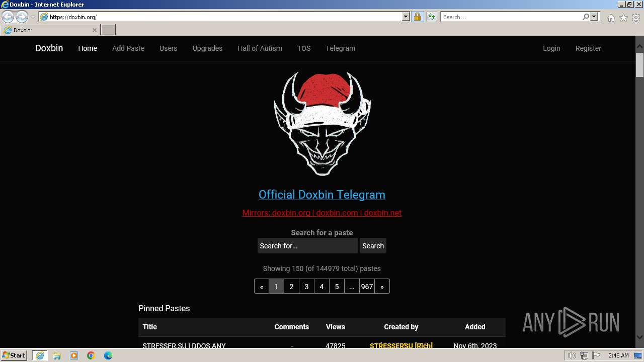
Task: Click the Register link
Action: click(588, 48)
